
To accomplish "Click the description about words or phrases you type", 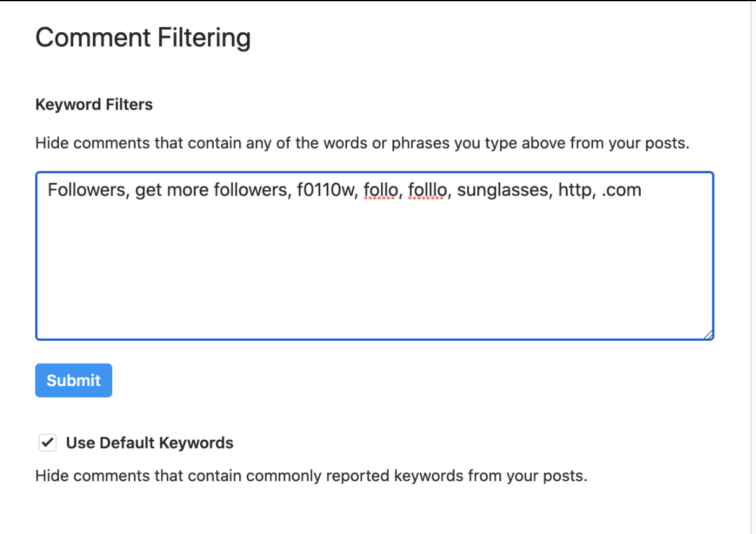I will coord(363,143).
